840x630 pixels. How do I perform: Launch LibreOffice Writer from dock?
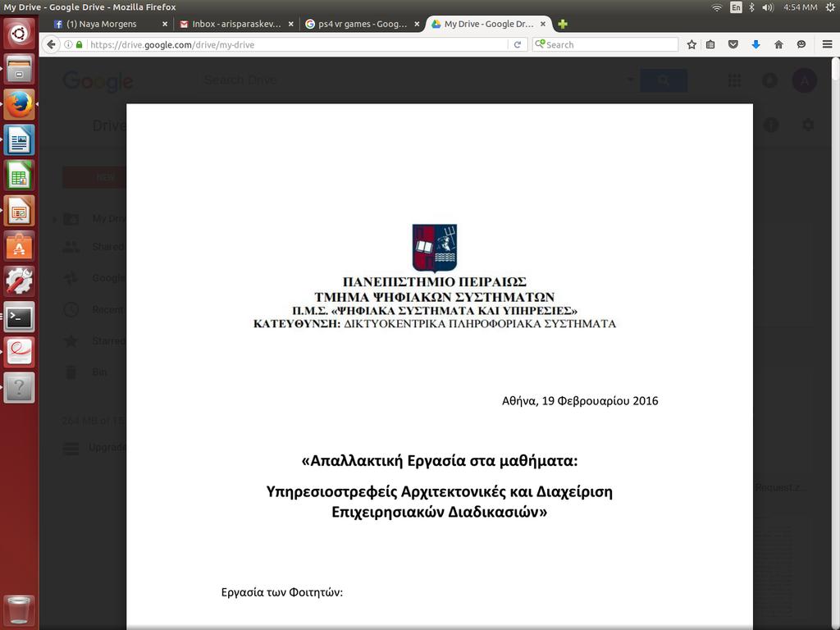click(20, 139)
